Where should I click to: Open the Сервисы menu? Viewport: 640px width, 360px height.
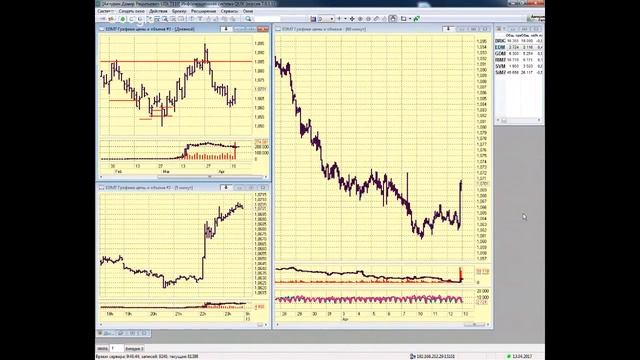coord(229,11)
